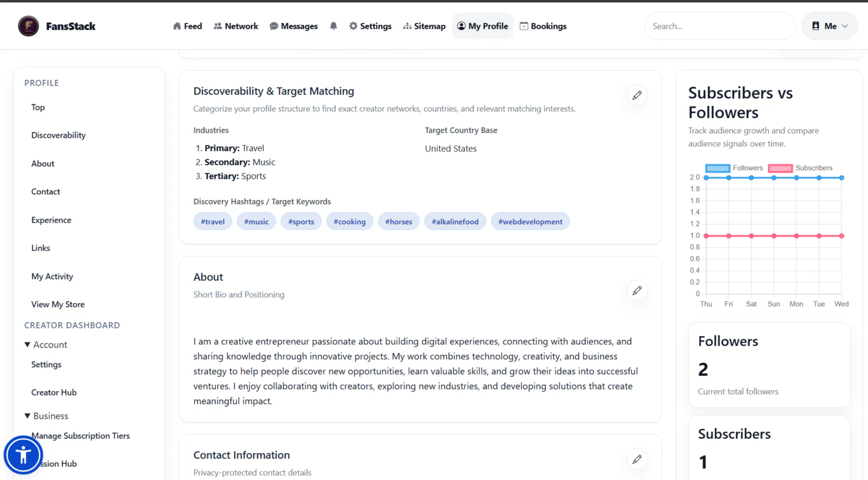The height and width of the screenshot is (480, 868).
Task: Edit the Discoverability & Target Matching section
Action: (x=637, y=95)
